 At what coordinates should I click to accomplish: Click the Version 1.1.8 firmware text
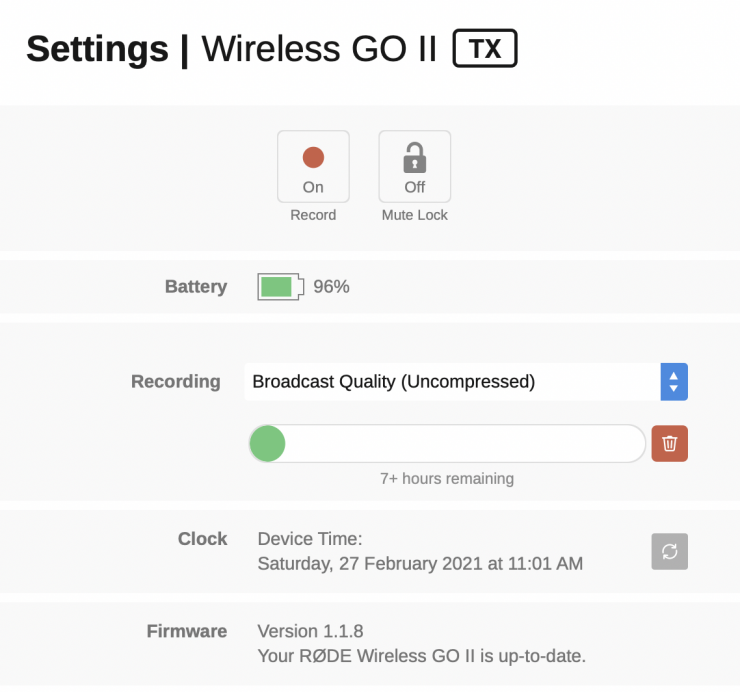tap(311, 631)
